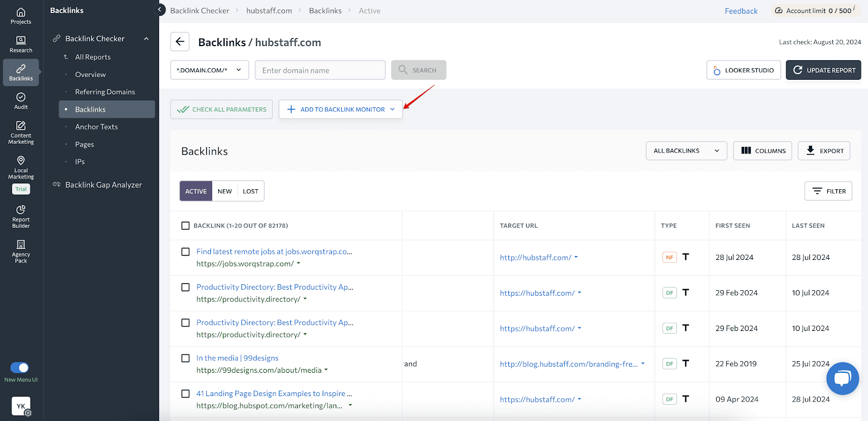Open Referring Domains menu item
Image resolution: width=868 pixels, height=421 pixels.
(x=105, y=92)
